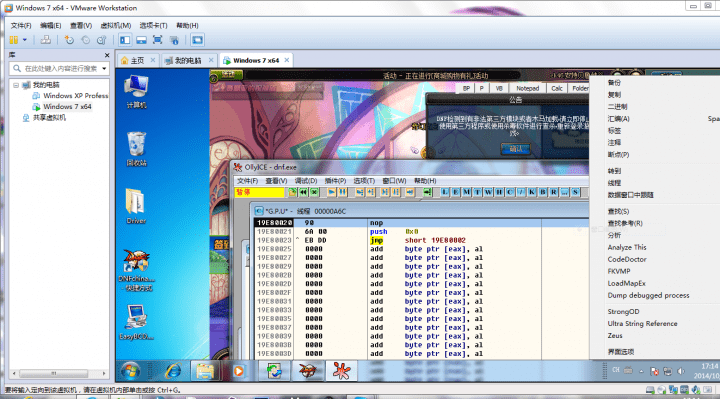Open the OllyICE memory map 'M' window
The image size is (720, 399).
coord(467,192)
